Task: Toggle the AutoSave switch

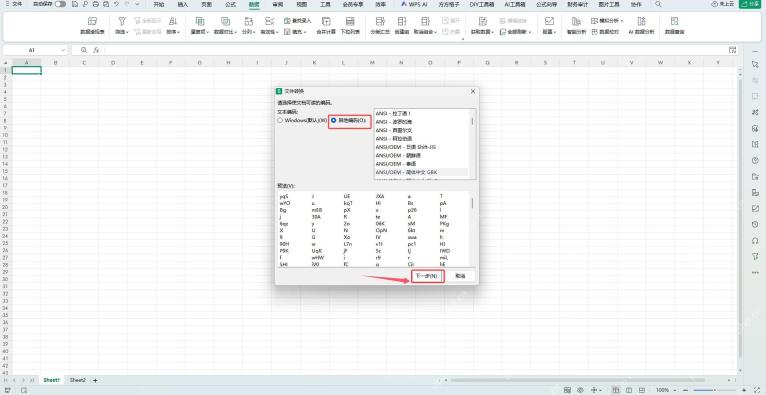Action: [60, 4]
